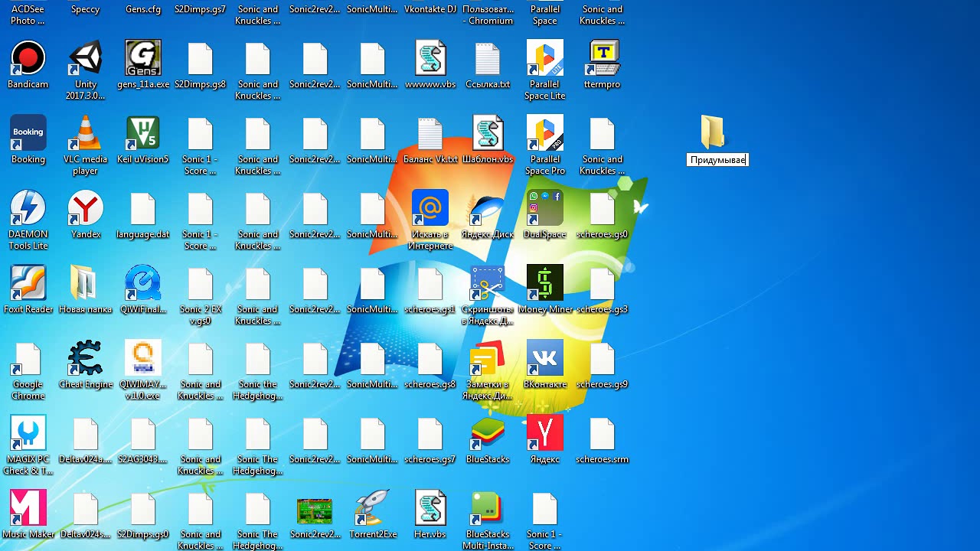
Task: Select the Новая папка folder
Action: pyautogui.click(x=86, y=284)
